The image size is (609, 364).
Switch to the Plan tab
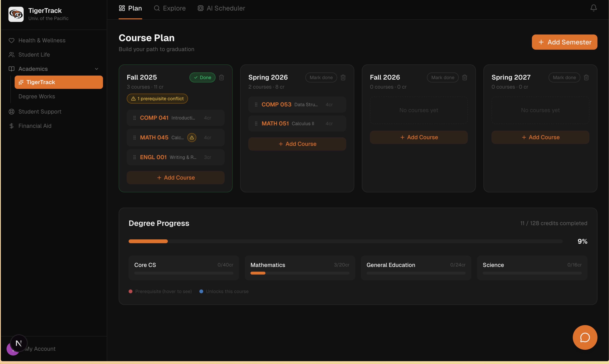coord(130,8)
